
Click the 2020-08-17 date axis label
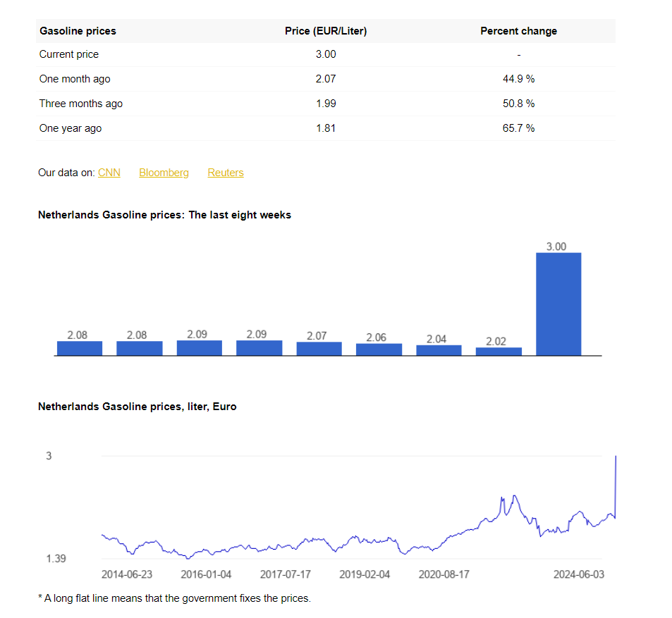tap(444, 574)
